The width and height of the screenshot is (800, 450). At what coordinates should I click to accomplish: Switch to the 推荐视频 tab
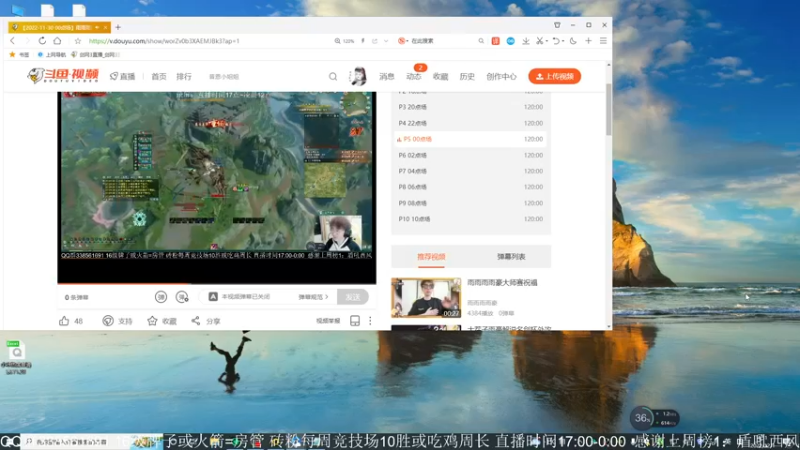coord(431,257)
